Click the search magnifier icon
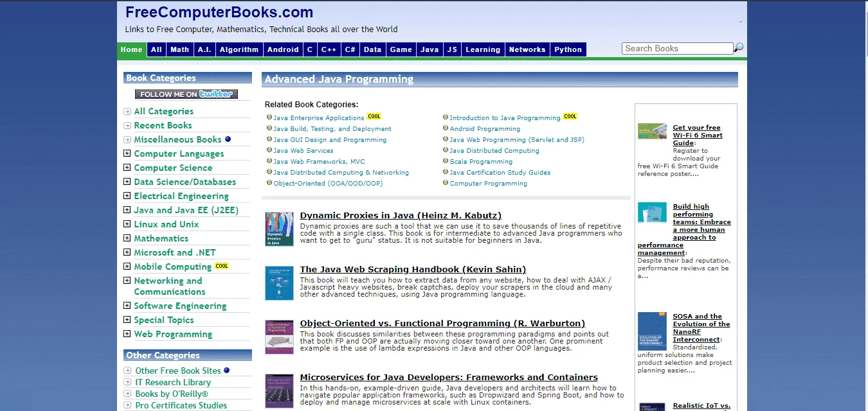The width and height of the screenshot is (868, 411). [739, 48]
